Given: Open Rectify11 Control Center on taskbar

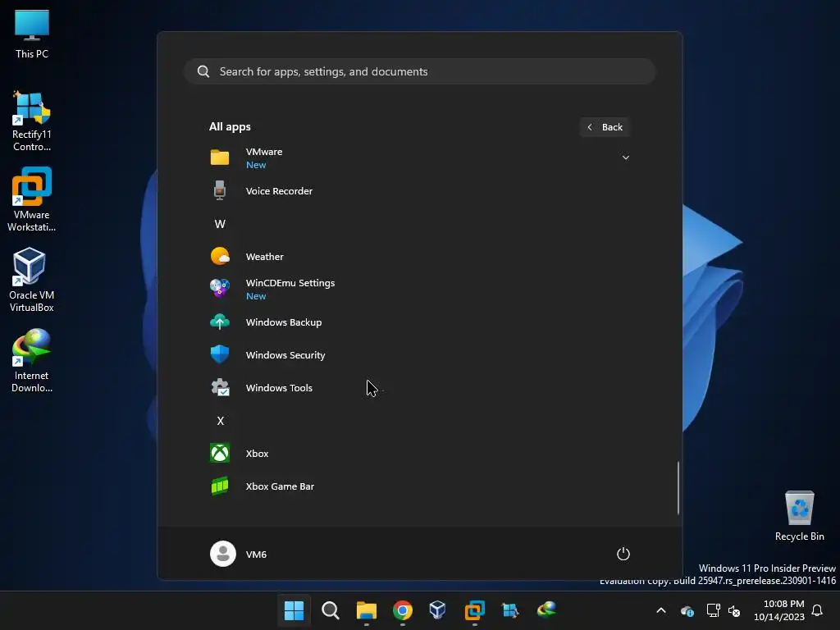Looking at the screenshot, I should click(510, 610).
